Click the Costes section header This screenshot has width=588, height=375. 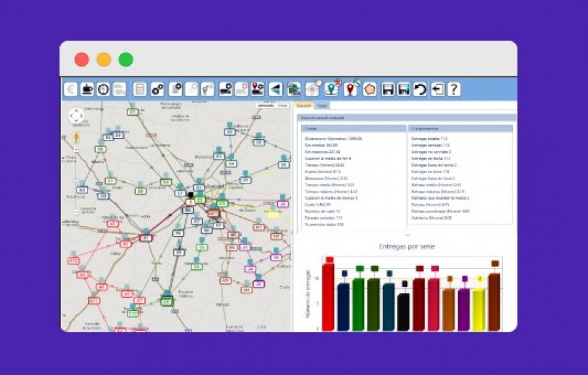pyautogui.click(x=354, y=129)
